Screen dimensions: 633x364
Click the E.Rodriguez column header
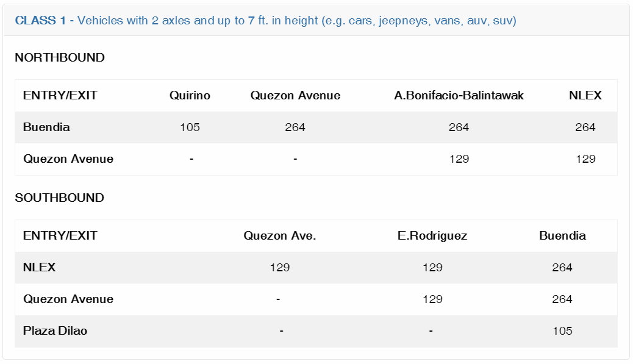coord(432,235)
